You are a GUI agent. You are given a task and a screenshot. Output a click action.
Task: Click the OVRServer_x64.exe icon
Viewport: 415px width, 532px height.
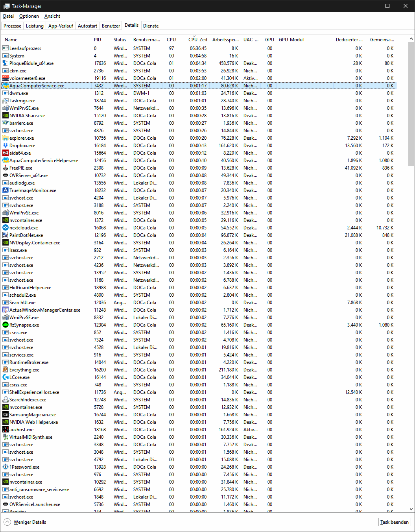[x=6, y=175]
